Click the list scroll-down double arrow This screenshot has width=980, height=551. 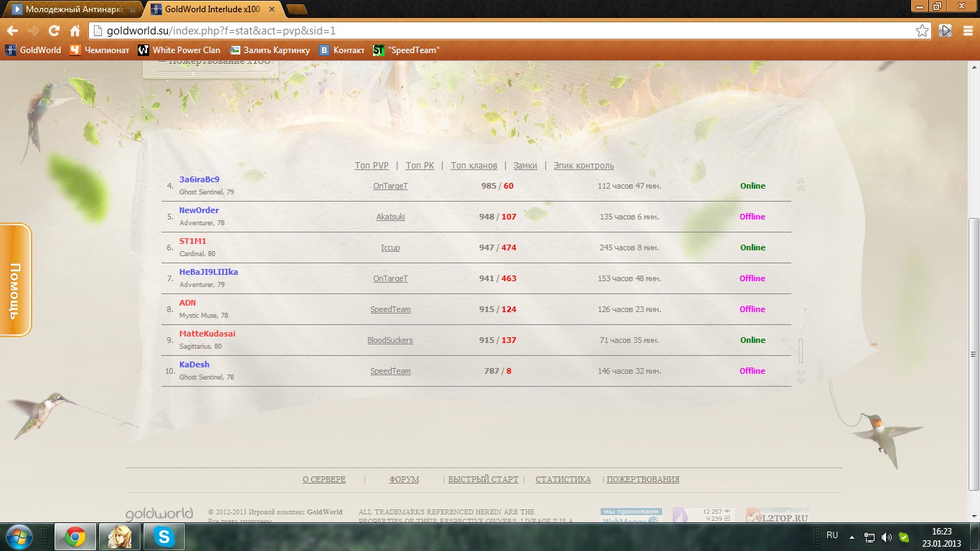(801, 377)
